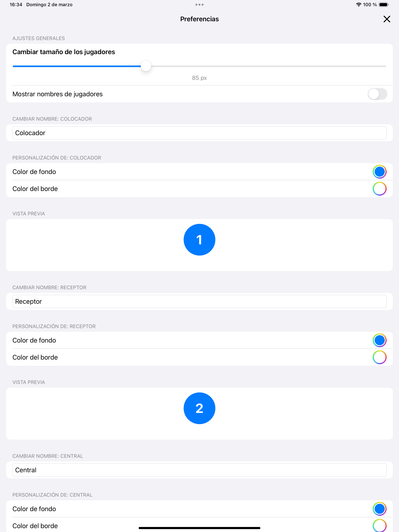This screenshot has width=399, height=532.
Task: Toggle Mostrar nombres de jugadores switch
Action: [x=377, y=94]
